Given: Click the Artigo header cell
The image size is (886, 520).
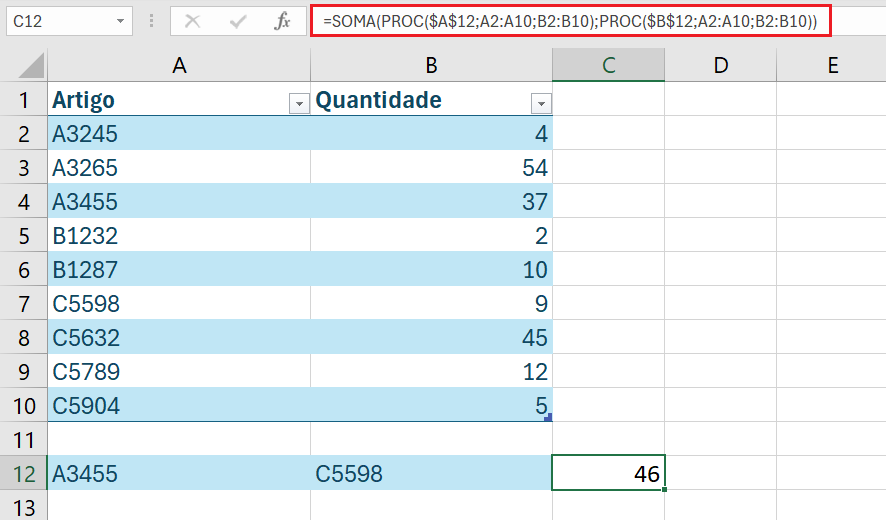Looking at the screenshot, I should click(x=179, y=99).
